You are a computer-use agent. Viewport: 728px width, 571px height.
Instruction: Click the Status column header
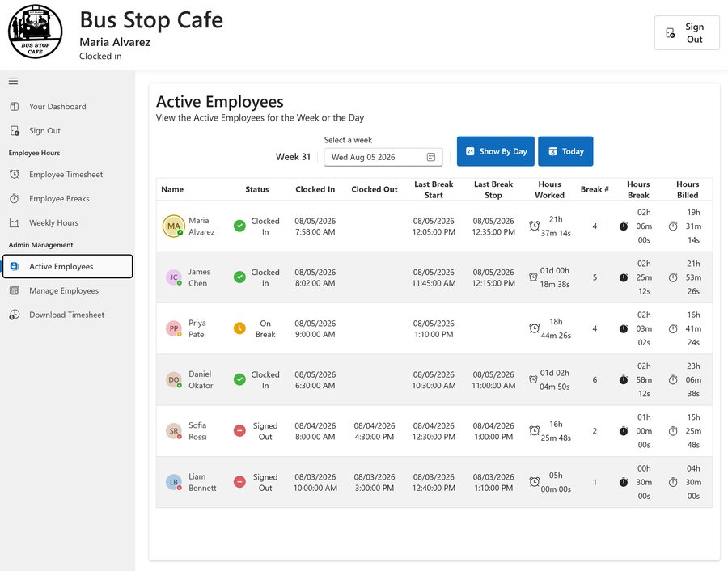[x=256, y=189]
